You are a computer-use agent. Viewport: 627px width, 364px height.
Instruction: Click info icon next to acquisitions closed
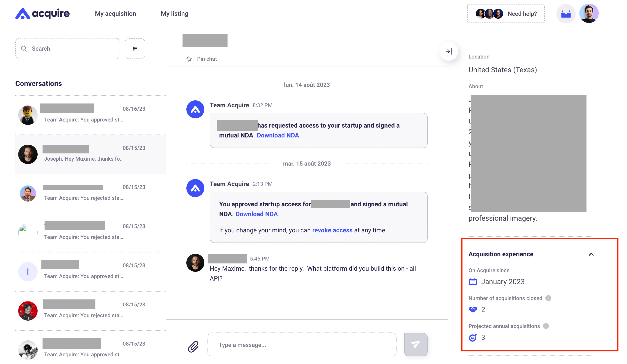click(548, 298)
